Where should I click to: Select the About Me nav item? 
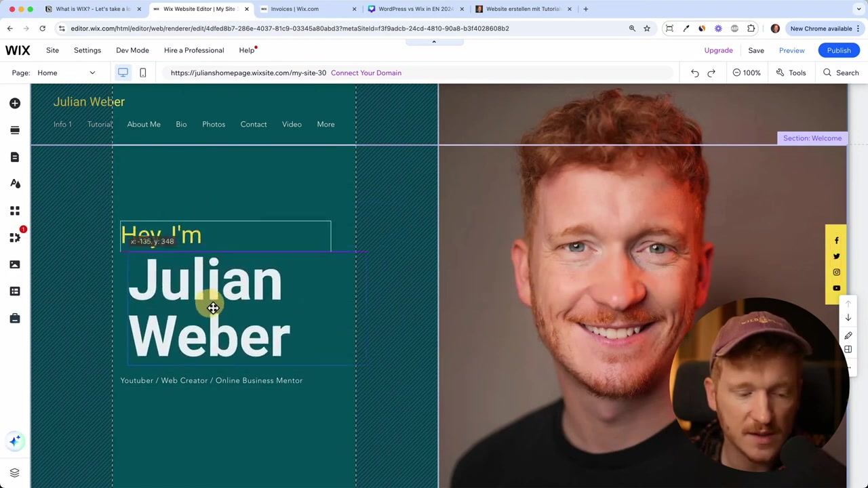pos(144,124)
